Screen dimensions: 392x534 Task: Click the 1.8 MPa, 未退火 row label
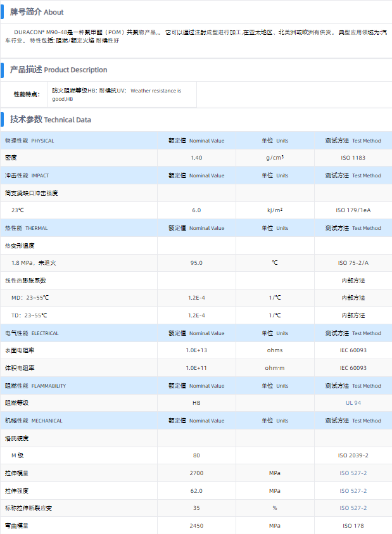point(34,263)
